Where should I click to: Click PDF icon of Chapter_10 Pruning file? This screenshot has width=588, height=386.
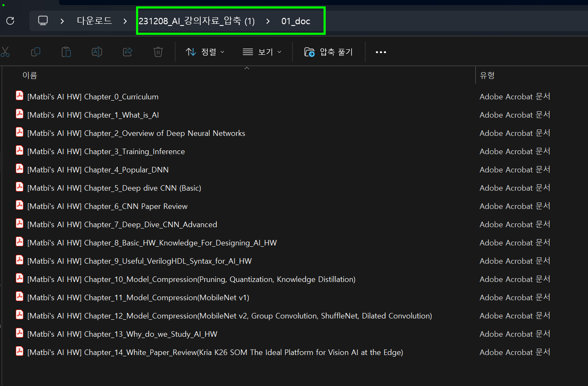[20, 278]
